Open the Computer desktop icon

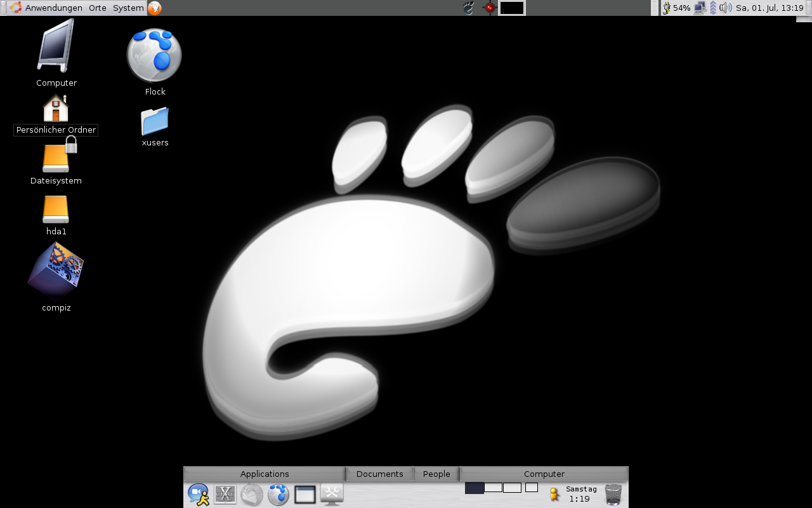56,45
